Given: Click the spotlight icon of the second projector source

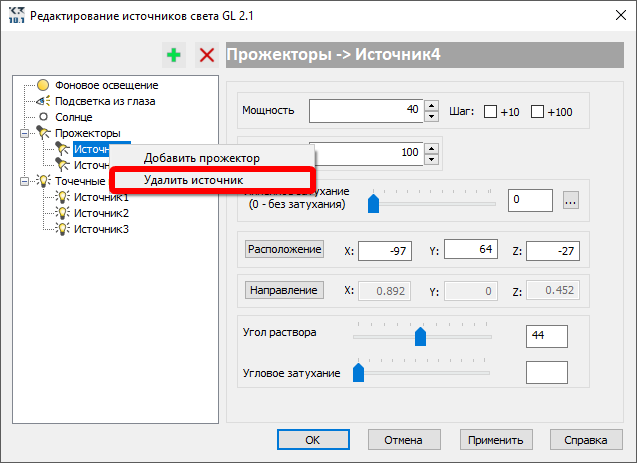Looking at the screenshot, I should click(62, 164).
